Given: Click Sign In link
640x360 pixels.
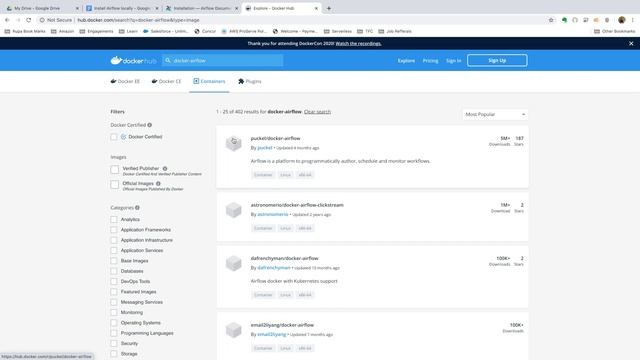Looking at the screenshot, I should (453, 60).
